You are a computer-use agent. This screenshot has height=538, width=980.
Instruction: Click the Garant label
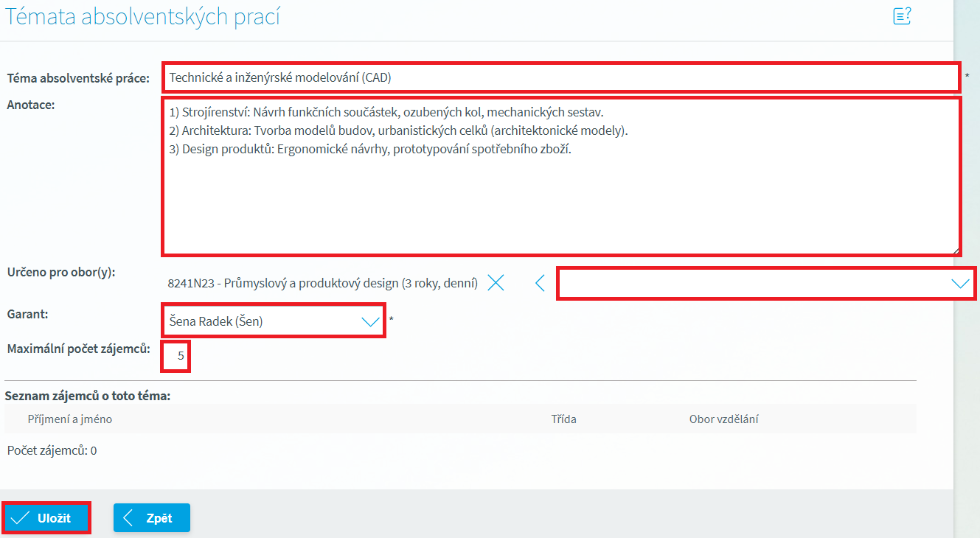pyautogui.click(x=27, y=314)
